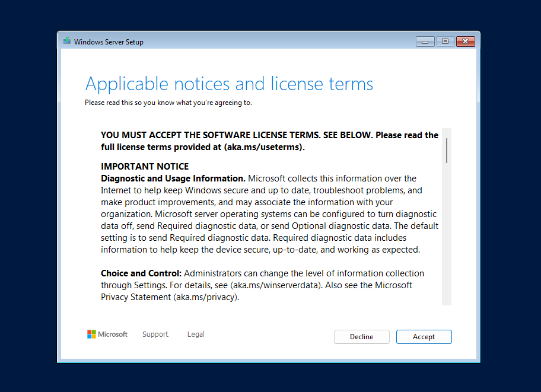Click the 'Windows Server Setup' window title text
Viewport: 541px width, 392px height.
pos(109,42)
